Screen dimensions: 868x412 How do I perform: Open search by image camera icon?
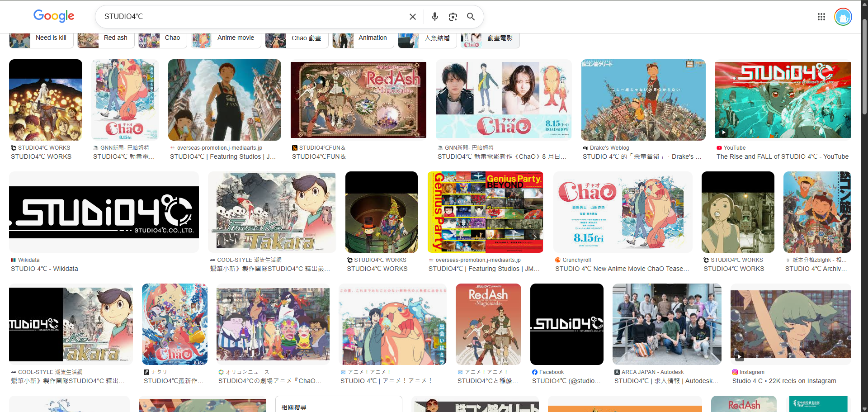point(453,17)
